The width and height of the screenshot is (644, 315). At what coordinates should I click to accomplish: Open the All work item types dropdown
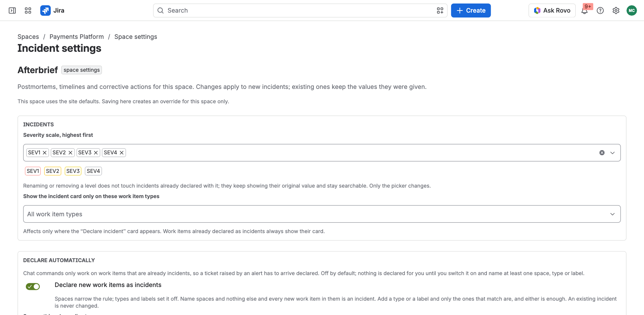[322, 214]
